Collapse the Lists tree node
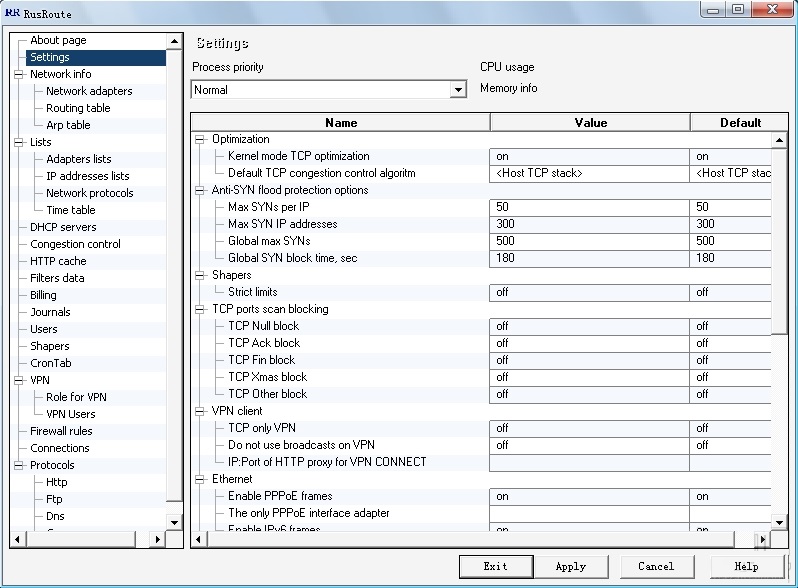The height and width of the screenshot is (588, 798). (x=18, y=142)
